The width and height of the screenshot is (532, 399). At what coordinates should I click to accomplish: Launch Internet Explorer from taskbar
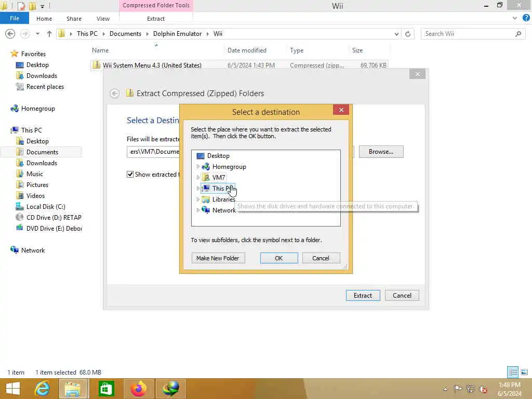[x=43, y=389]
